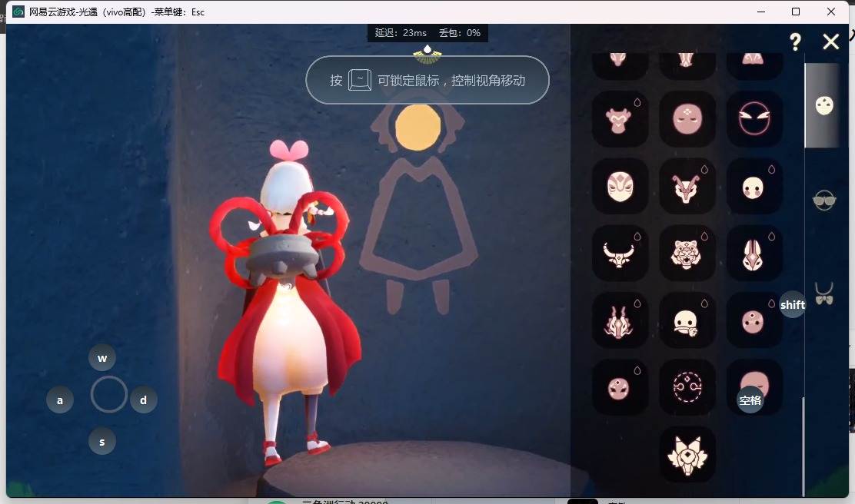Choose the blushing white face mask
This screenshot has width=855, height=504.
coord(754,187)
